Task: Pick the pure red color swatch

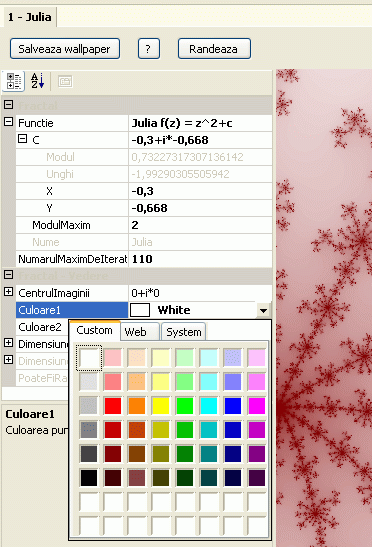Action: click(x=113, y=406)
